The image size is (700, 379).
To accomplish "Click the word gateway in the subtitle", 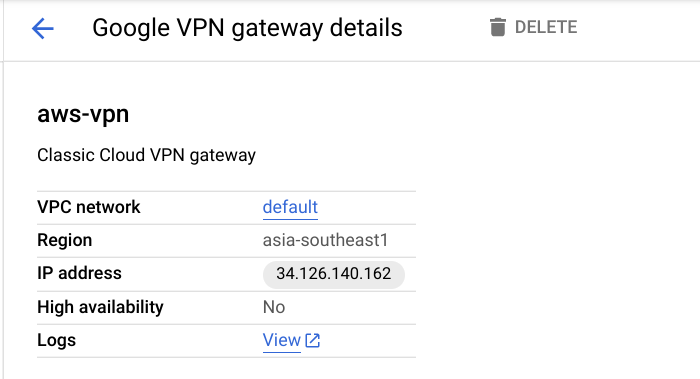I will (x=223, y=156).
